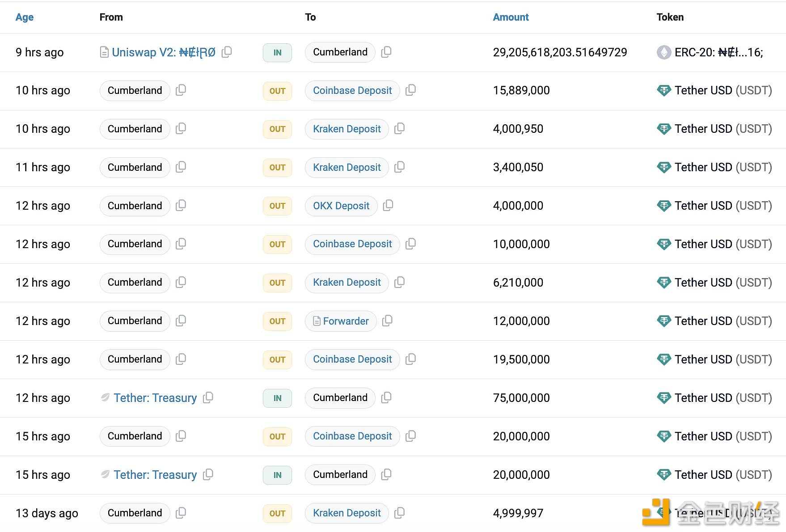
Task: Open the Kraken Deposit recipient in the 13 days ago row
Action: [347, 513]
